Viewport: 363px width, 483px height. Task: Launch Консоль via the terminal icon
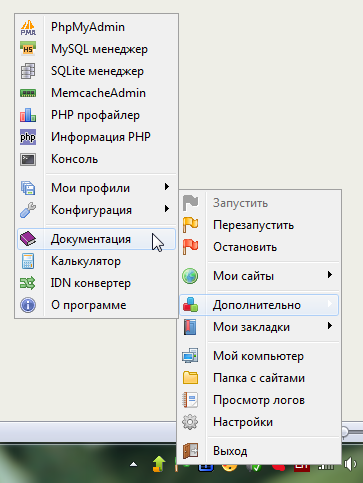point(28,159)
